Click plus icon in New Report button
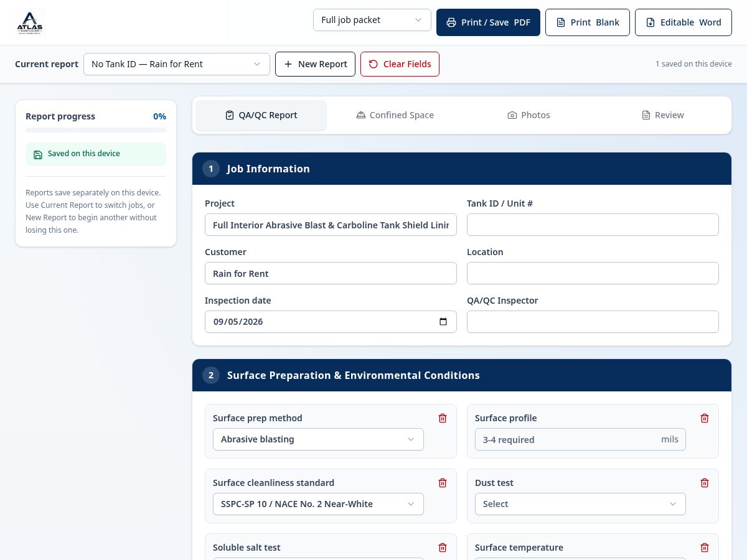Image resolution: width=747 pixels, height=560 pixels. click(x=288, y=64)
